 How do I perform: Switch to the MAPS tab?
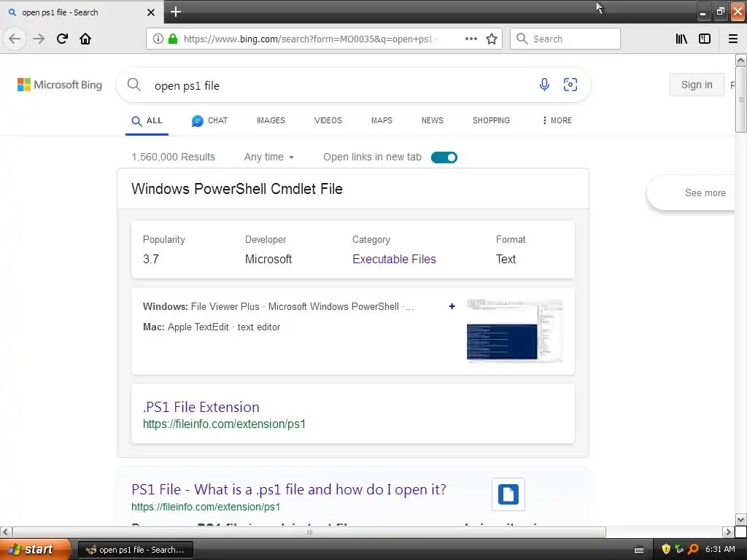[x=382, y=120]
